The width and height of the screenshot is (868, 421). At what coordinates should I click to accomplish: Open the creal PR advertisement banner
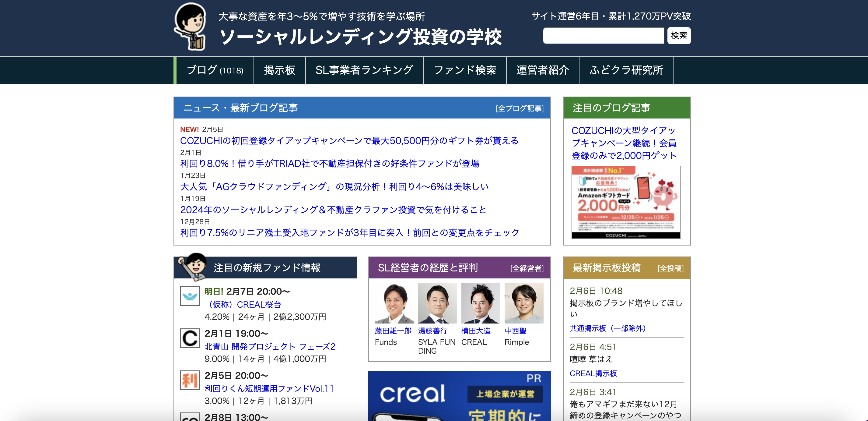[459, 396]
